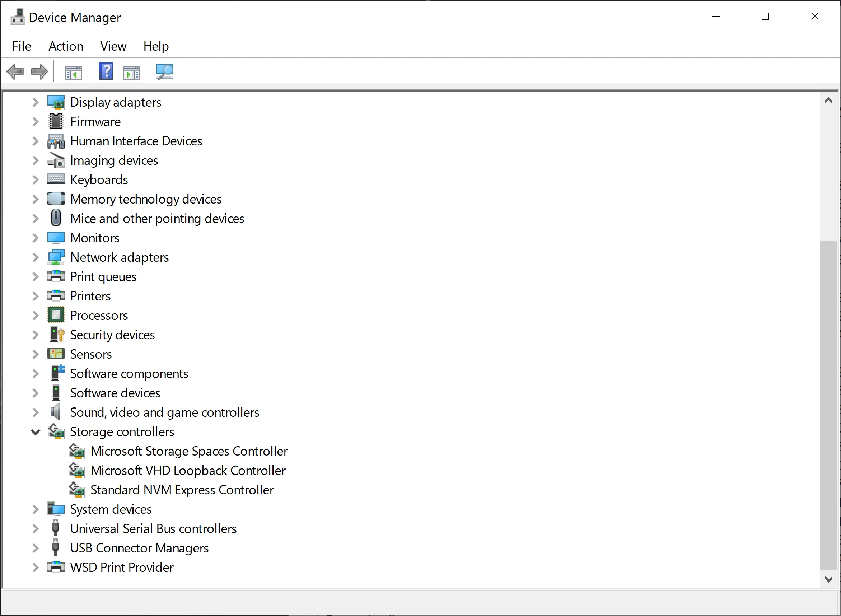
Task: Toggle the console tree pane icon
Action: click(x=73, y=71)
